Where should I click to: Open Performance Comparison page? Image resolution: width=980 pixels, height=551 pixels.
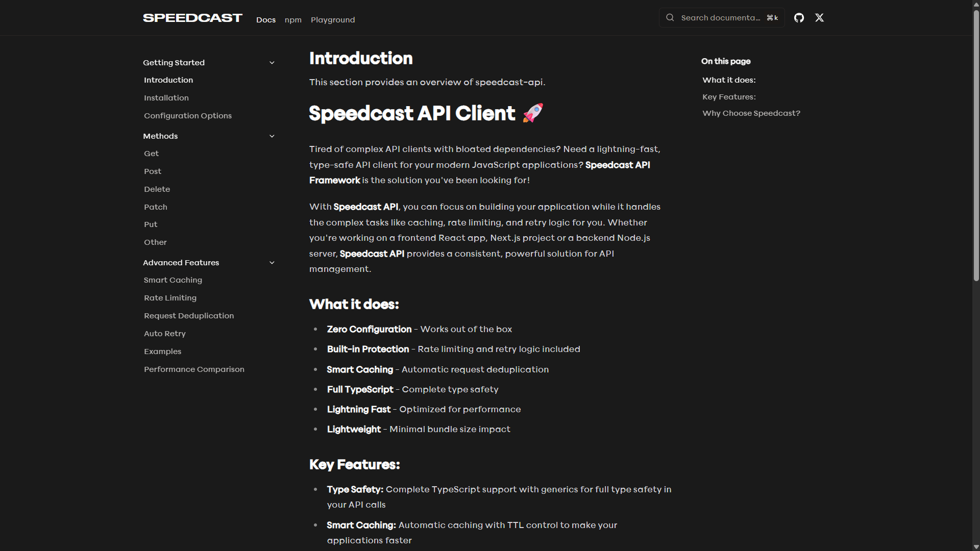coord(194,369)
